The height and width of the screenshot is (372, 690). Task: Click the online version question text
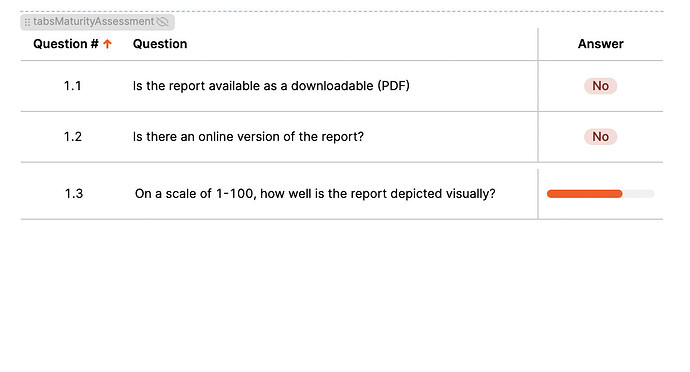coord(248,136)
